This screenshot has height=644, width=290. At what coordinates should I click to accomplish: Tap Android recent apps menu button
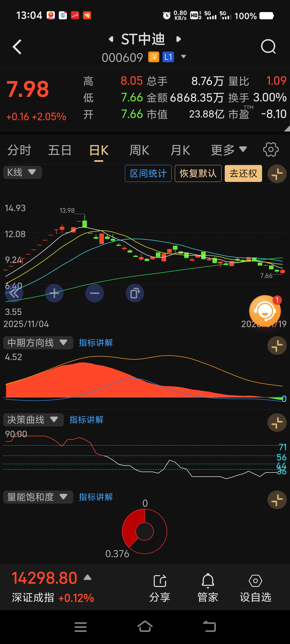[x=81, y=627]
